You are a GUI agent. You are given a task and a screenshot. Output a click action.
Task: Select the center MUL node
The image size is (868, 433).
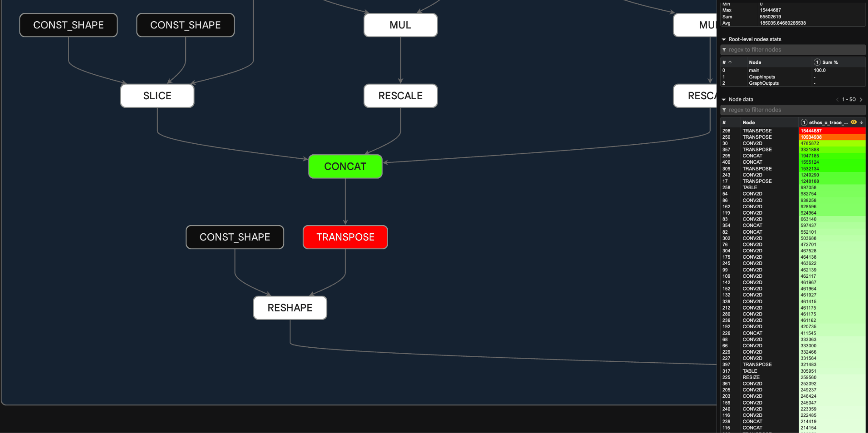(401, 25)
